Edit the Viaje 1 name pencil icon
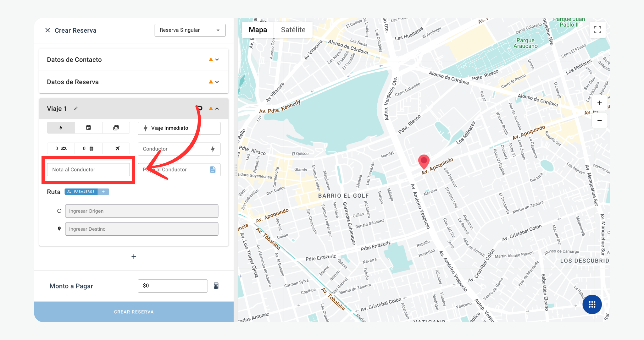This screenshot has height=340, width=644. point(75,109)
